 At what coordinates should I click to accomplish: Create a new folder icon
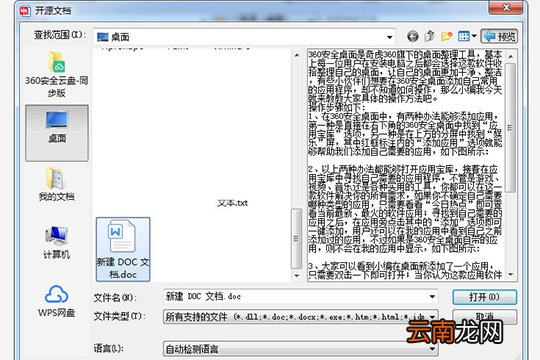pos(447,36)
